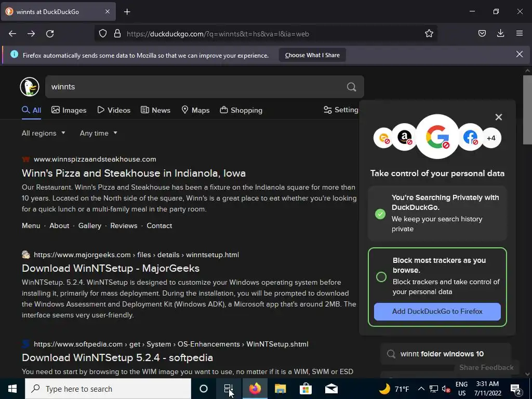Switch to Videos results tab

[x=114, y=110]
